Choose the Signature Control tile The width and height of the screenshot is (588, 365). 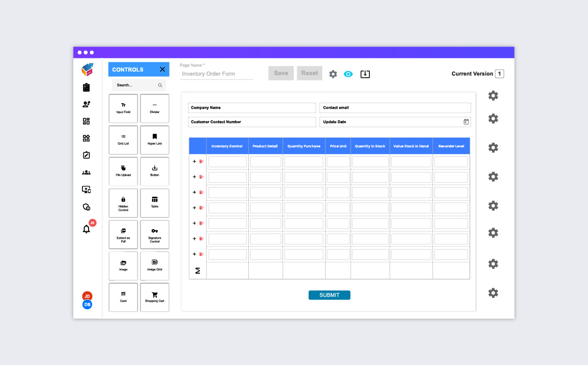(155, 234)
